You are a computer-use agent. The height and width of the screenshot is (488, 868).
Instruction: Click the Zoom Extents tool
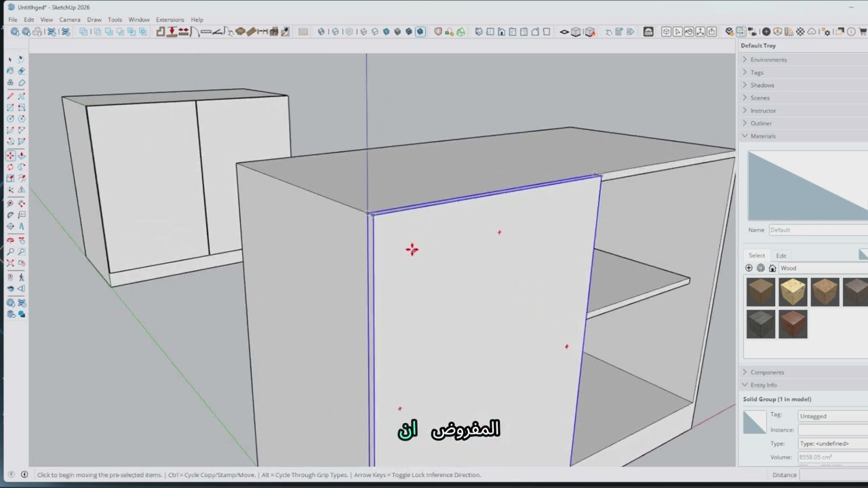point(10,262)
